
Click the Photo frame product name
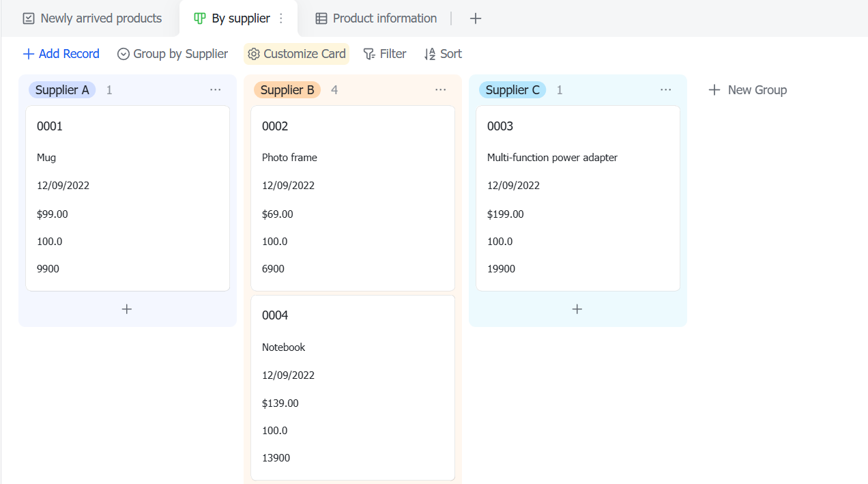point(289,158)
